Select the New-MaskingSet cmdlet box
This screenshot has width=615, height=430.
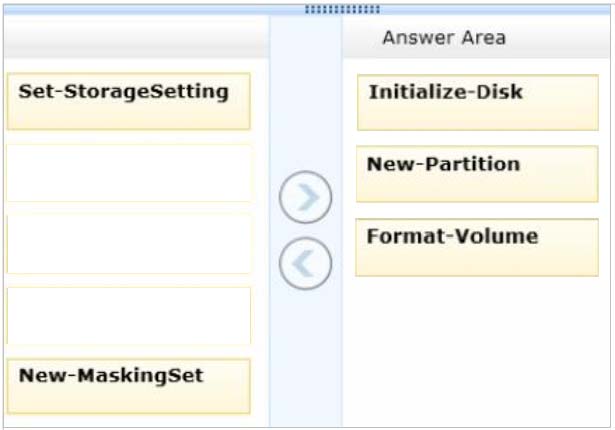pyautogui.click(x=128, y=386)
